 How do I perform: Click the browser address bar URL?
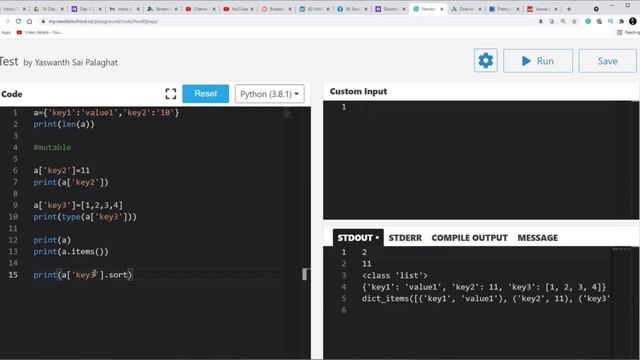(x=103, y=21)
